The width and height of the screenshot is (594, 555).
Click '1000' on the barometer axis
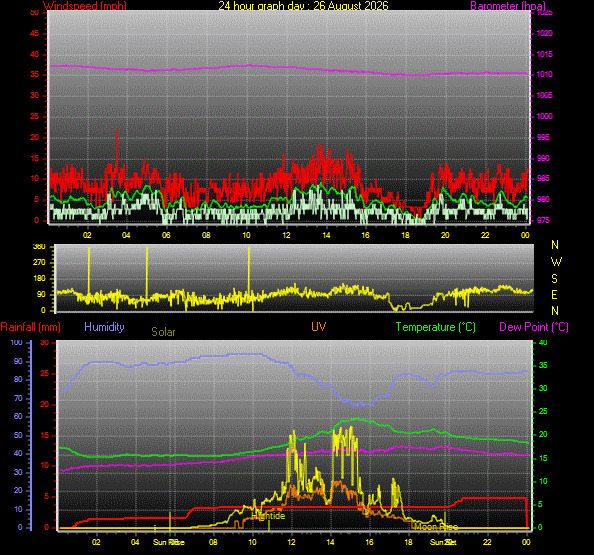click(x=544, y=116)
